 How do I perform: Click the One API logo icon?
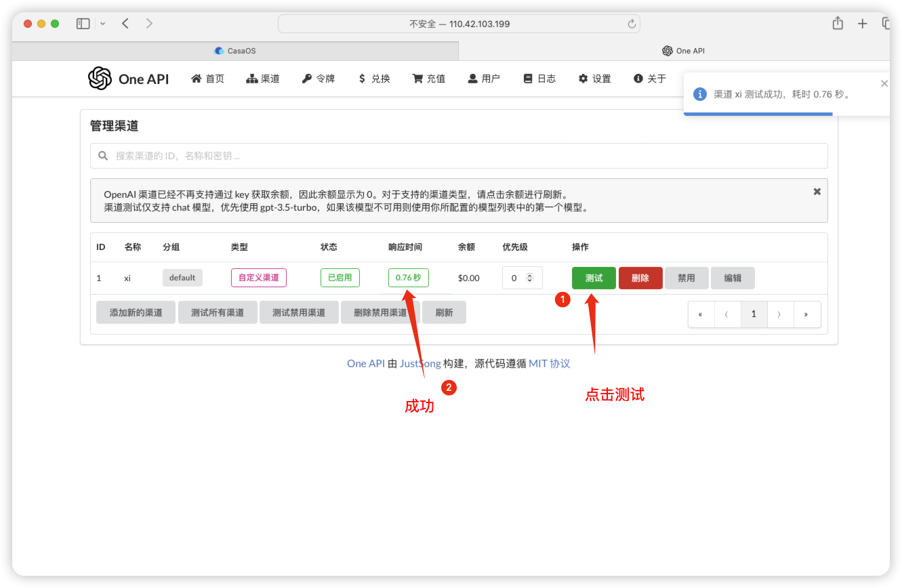(x=100, y=79)
